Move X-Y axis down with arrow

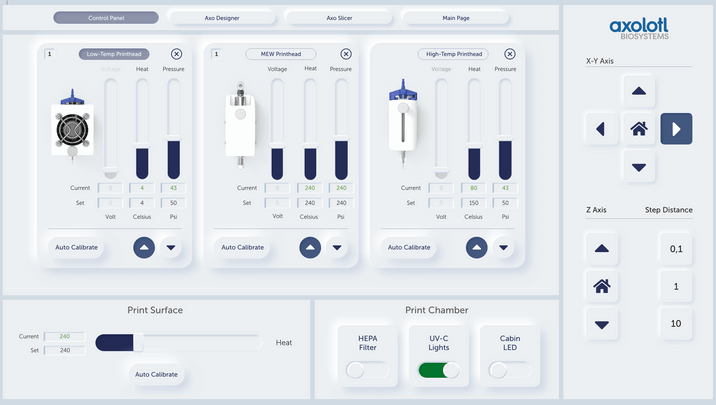coord(638,166)
